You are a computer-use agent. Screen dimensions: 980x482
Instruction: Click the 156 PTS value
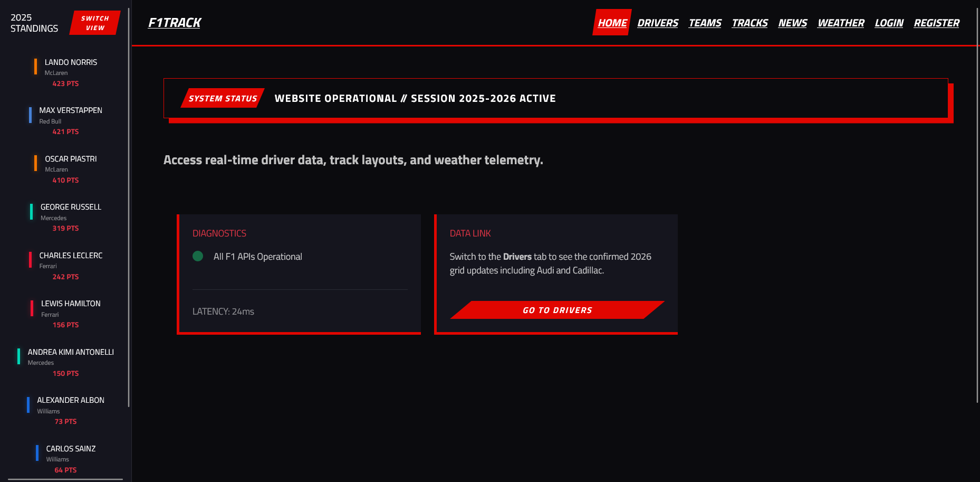click(65, 325)
